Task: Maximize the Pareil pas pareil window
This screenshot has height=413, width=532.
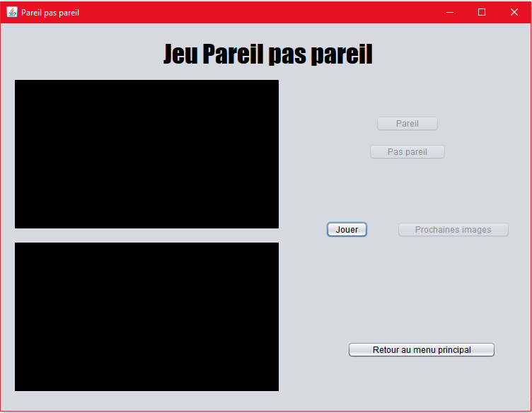Action: [482, 12]
